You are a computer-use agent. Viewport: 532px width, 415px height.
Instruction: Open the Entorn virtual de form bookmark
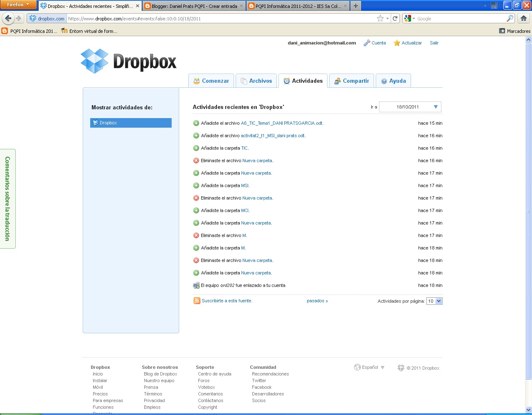(89, 31)
